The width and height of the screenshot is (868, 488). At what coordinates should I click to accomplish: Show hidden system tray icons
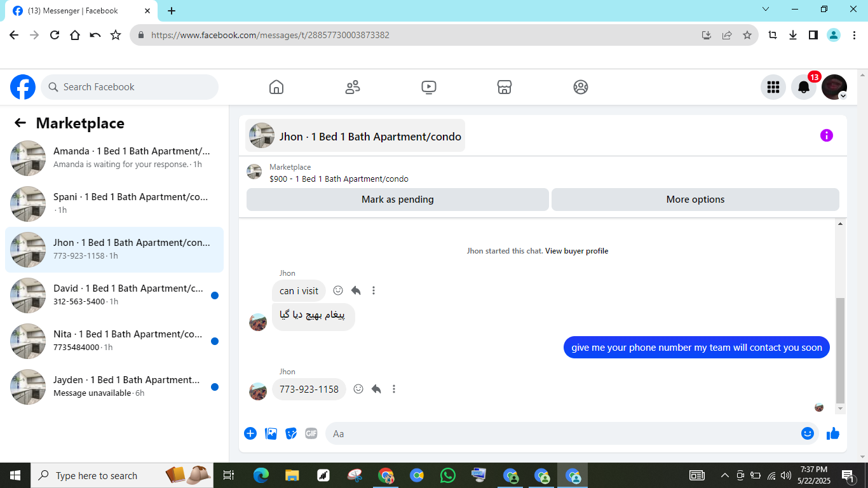tap(724, 475)
